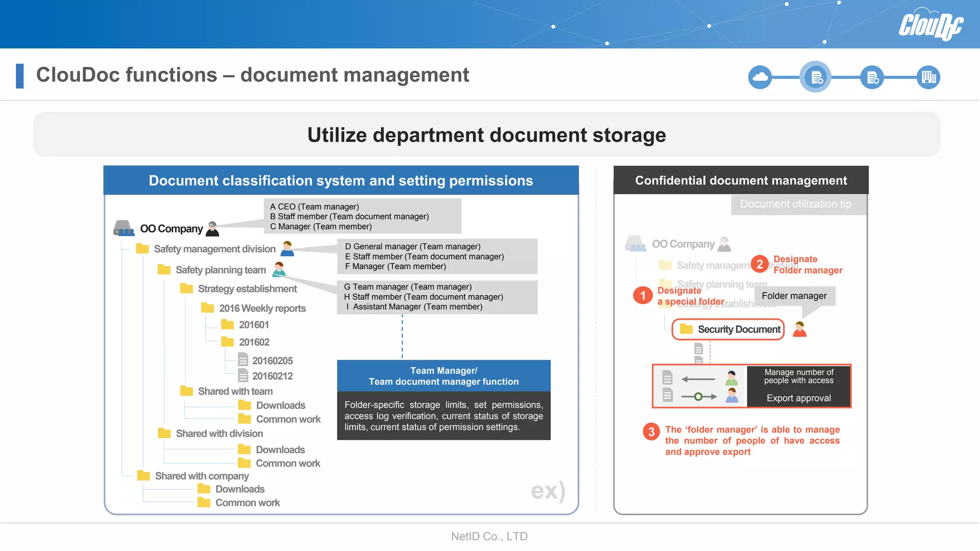Click the CEO person icon beside OO Company
The width and height of the screenshot is (980, 551).
212,229
